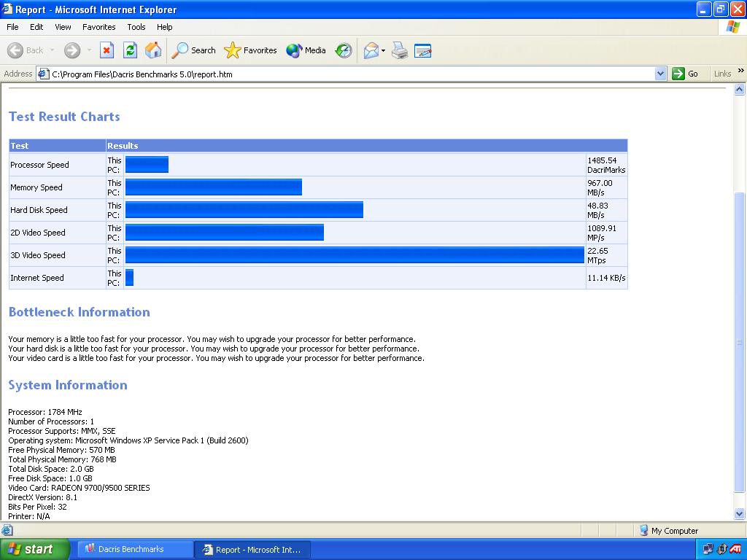Stop page loading with red X icon

click(x=107, y=50)
